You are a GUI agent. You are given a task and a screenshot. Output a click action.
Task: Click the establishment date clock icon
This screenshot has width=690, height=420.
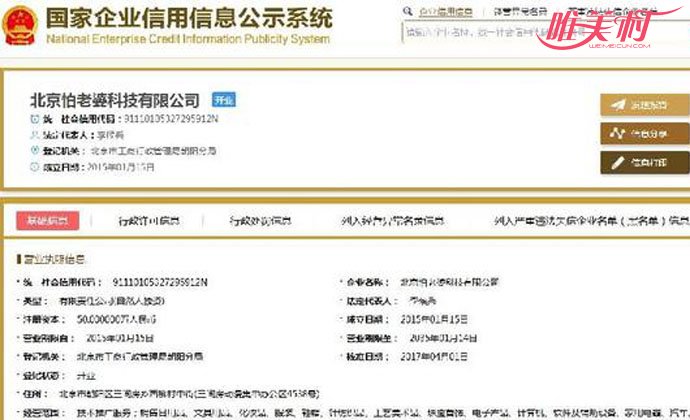35,167
